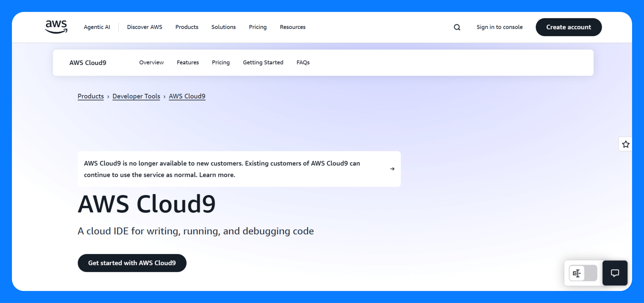This screenshot has height=303, width=644.
Task: Switch to the Features tab
Action: click(x=187, y=62)
